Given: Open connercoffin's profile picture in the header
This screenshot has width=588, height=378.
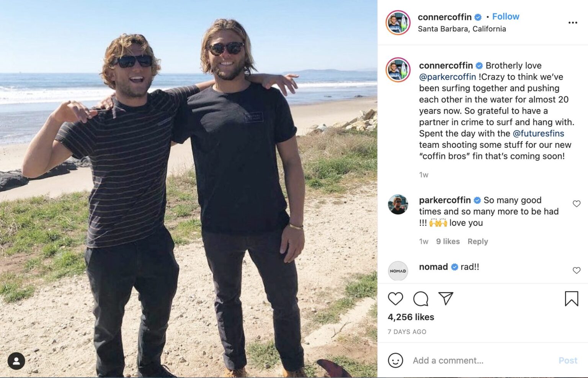Looking at the screenshot, I should pyautogui.click(x=398, y=22).
